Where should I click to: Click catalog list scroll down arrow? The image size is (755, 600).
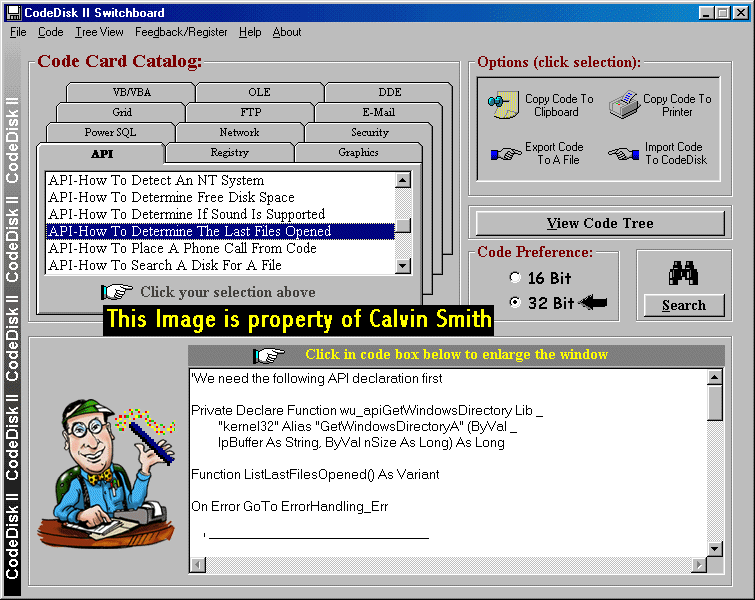(x=403, y=266)
